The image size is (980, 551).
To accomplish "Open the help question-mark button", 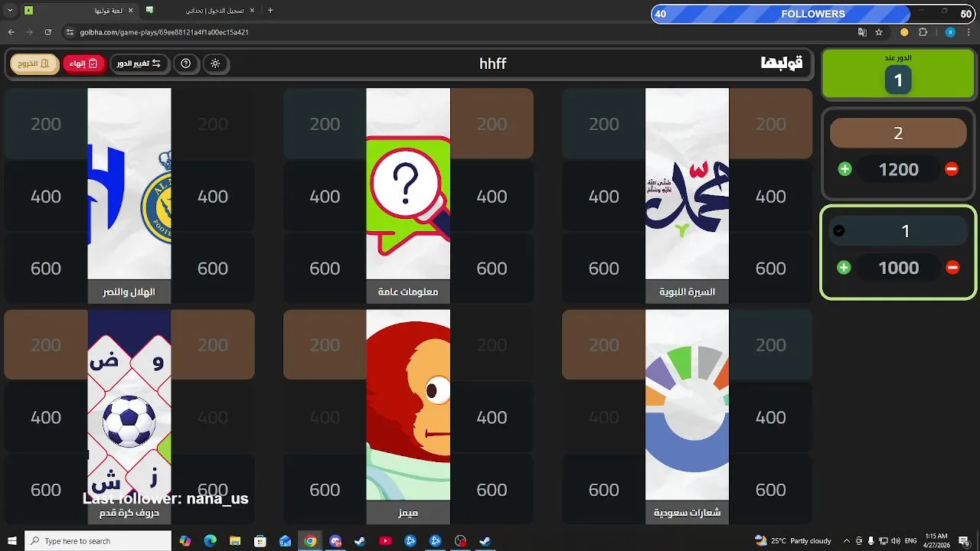I will tap(185, 64).
